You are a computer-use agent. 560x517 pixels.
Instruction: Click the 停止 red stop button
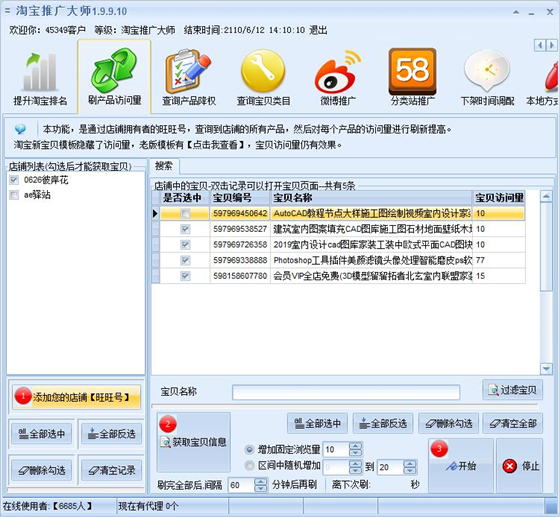click(521, 466)
